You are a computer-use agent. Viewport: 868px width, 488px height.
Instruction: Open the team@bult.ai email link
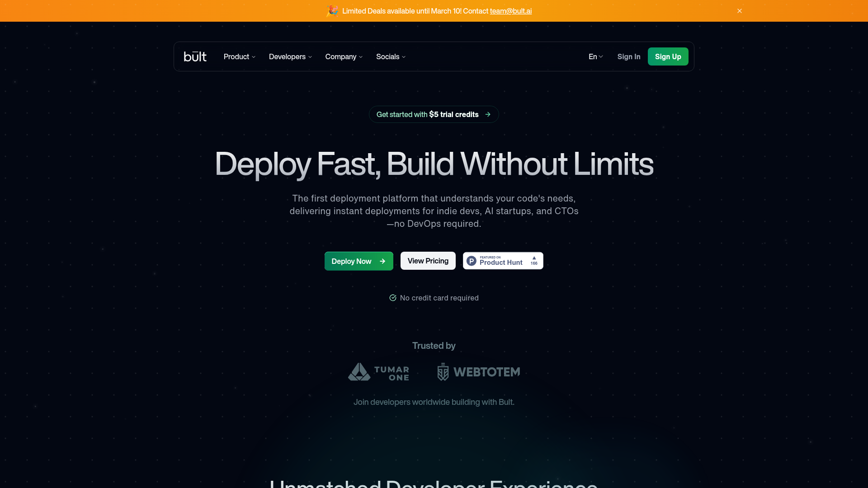[x=510, y=11]
